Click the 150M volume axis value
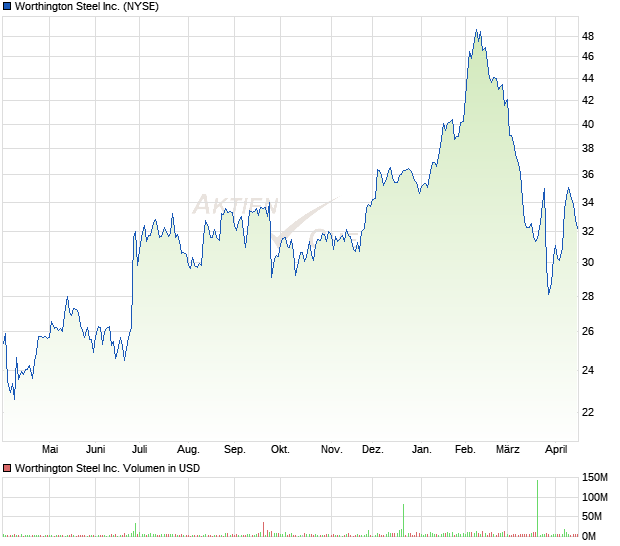The height and width of the screenshot is (546, 620). [595, 478]
